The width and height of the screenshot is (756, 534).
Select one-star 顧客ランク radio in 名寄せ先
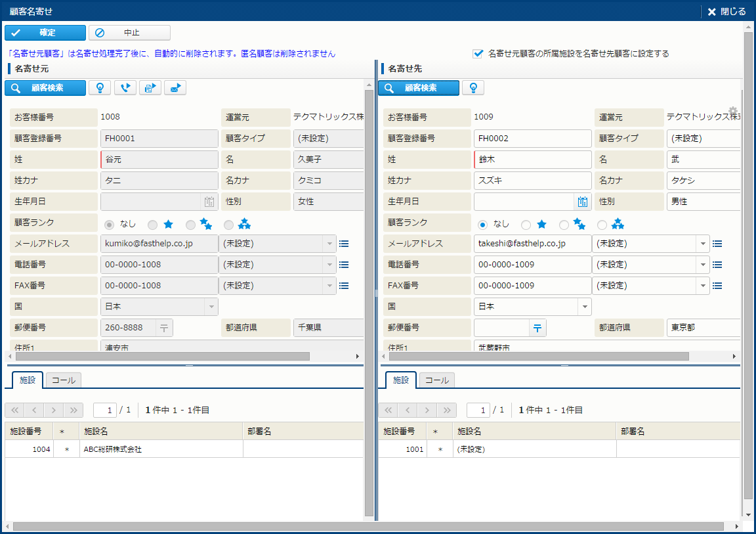coord(526,225)
